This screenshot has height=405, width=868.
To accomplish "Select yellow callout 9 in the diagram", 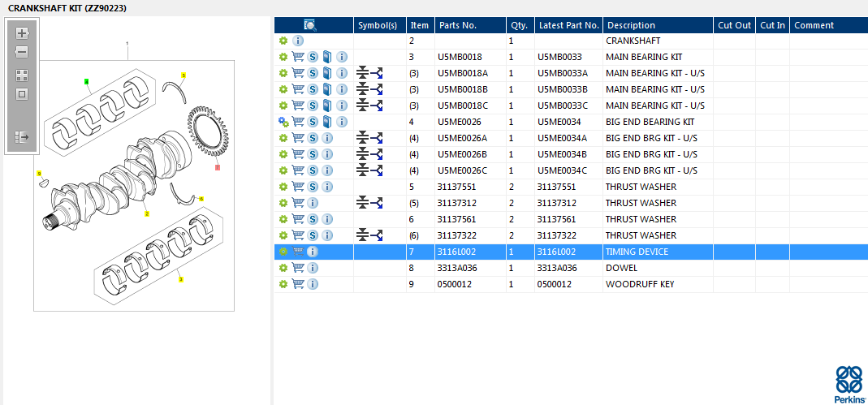I will pos(39,174).
